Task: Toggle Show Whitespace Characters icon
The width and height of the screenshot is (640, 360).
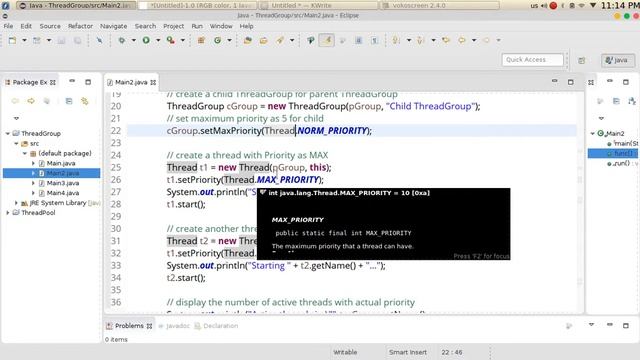Action: pos(374,40)
